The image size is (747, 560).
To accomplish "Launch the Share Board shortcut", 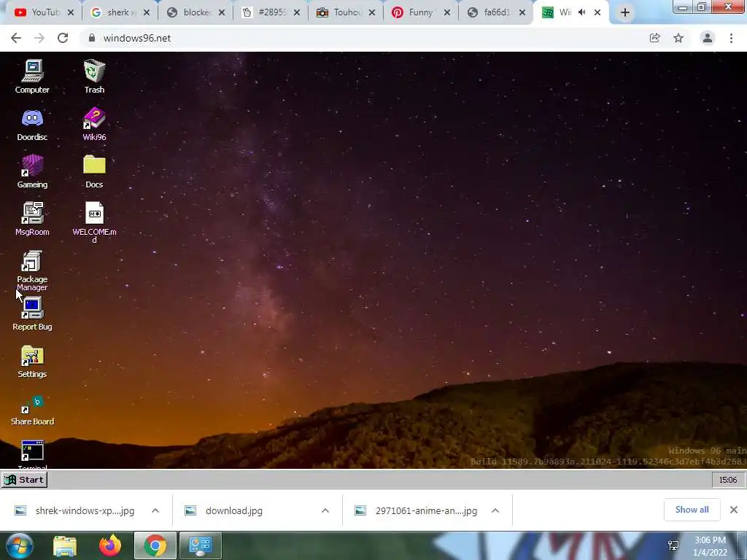I will pos(32,410).
